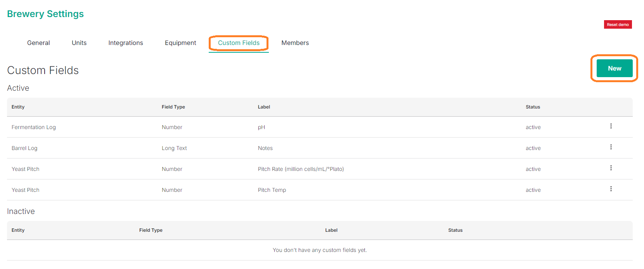
Task: Click the Status header in the Active table
Action: (533, 107)
